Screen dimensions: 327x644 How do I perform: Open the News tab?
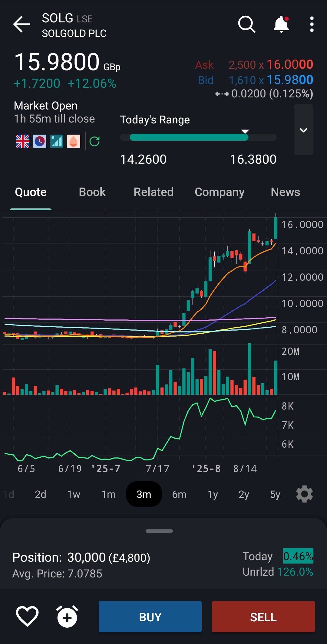pyautogui.click(x=285, y=192)
